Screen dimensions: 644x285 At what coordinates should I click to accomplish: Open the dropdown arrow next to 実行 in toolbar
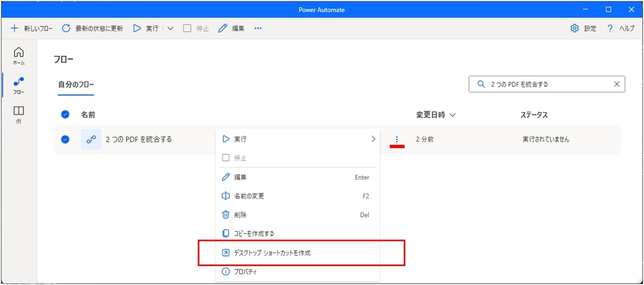(170, 28)
